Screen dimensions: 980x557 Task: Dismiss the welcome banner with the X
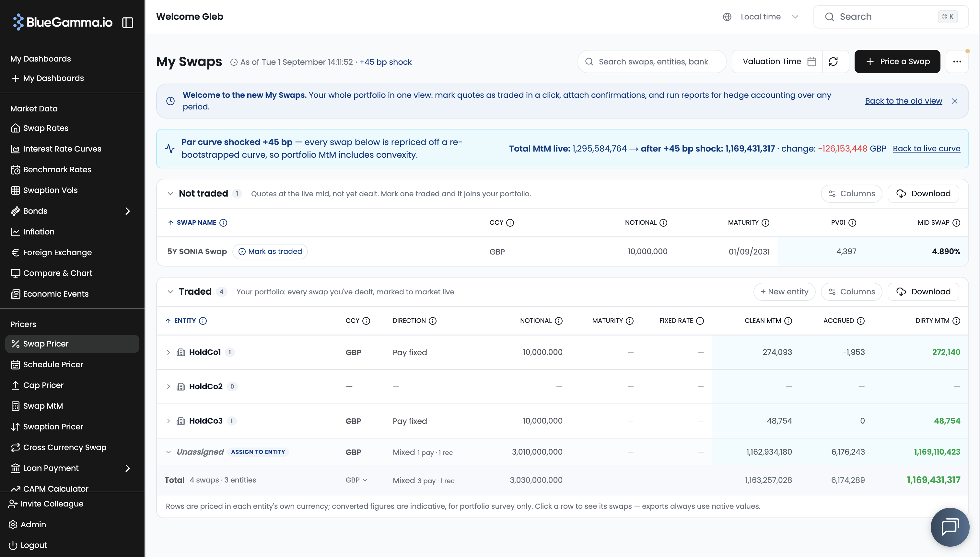(955, 101)
